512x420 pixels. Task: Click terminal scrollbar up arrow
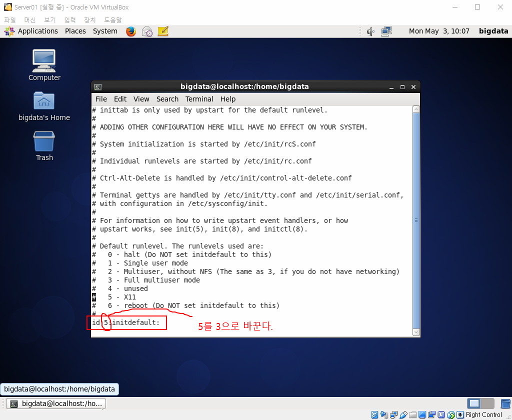[x=416, y=109]
